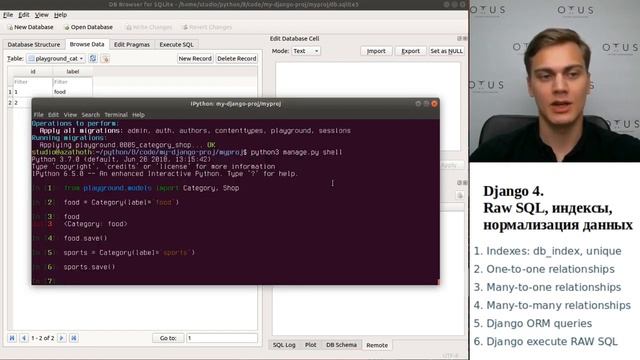Open the terminal View menu

(x=70, y=115)
